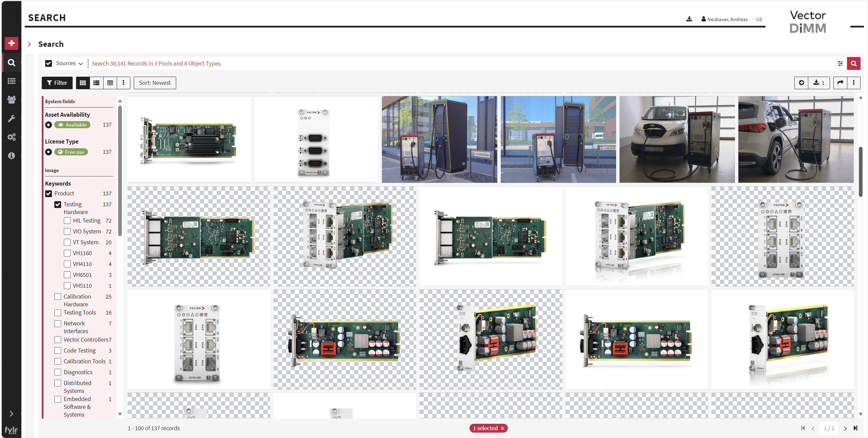Check the Calibration Tools checkbox
The width and height of the screenshot is (868, 438).
(58, 361)
